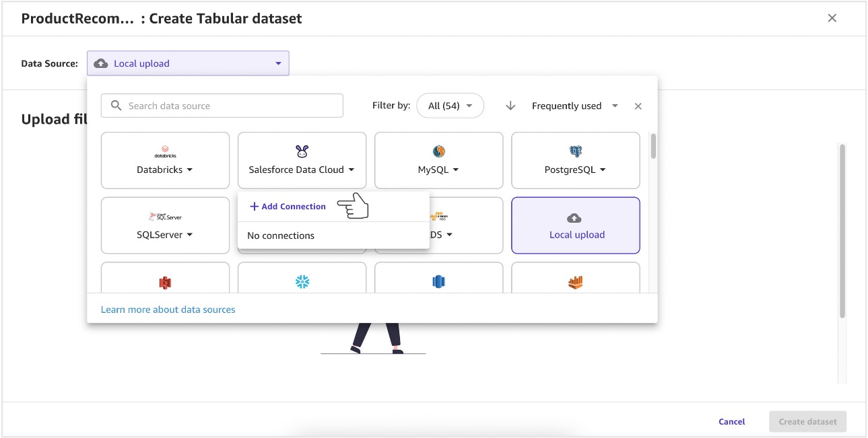Image resolution: width=868 pixels, height=438 pixels.
Task: Select the Local upload card
Action: point(575,225)
